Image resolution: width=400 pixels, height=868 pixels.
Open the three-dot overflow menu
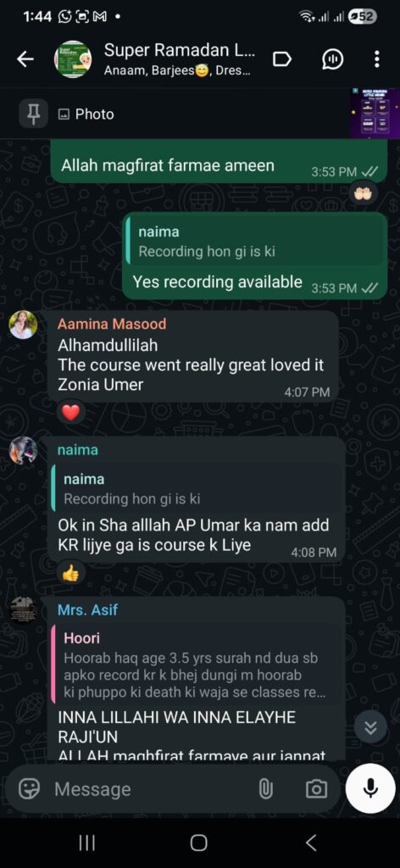(377, 59)
